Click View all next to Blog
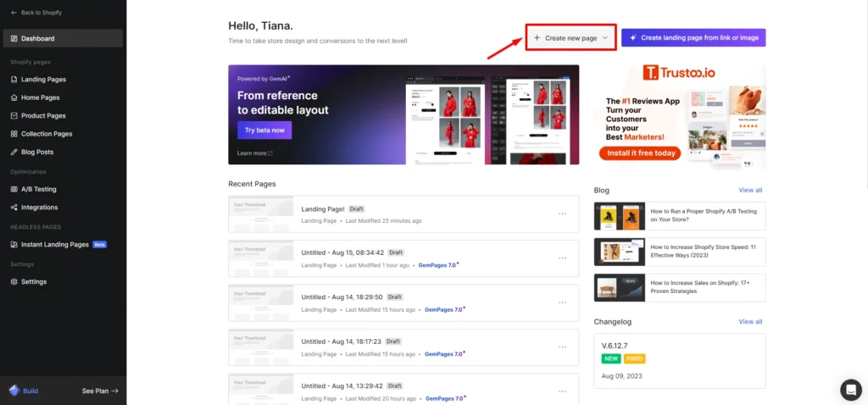 750,190
